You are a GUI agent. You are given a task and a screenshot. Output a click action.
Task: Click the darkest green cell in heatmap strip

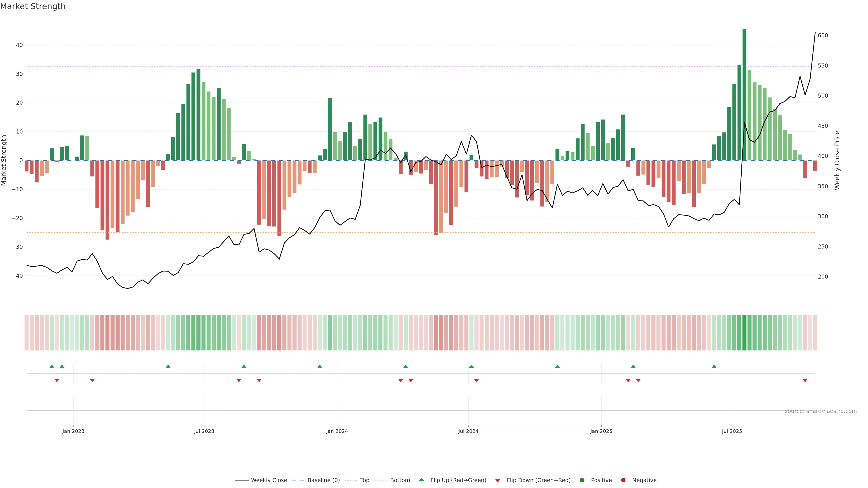[x=744, y=333]
